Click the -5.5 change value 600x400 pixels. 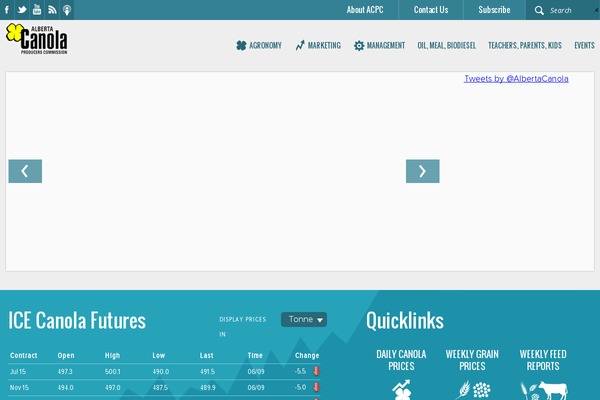tap(300, 371)
